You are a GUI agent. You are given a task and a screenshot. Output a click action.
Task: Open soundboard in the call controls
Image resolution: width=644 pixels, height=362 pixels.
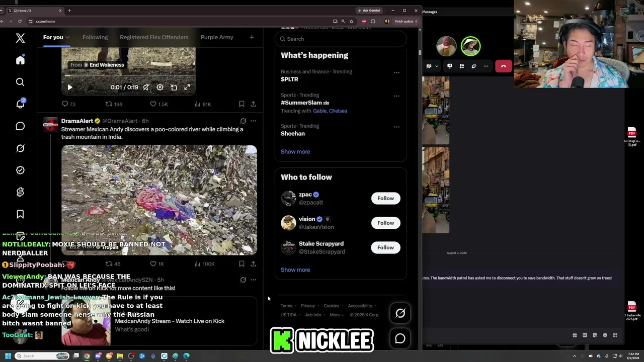click(474, 66)
